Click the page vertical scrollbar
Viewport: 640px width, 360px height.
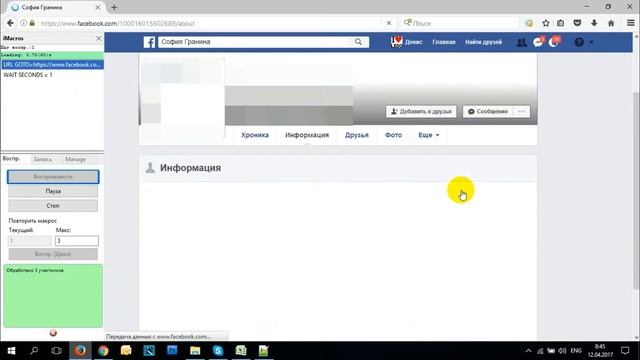(x=636, y=190)
